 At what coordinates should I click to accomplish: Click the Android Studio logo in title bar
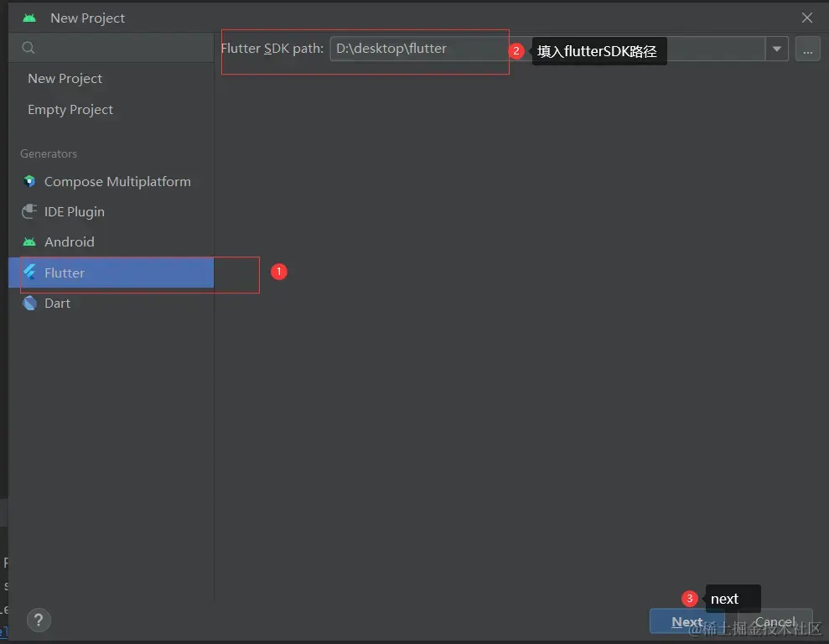coord(29,18)
